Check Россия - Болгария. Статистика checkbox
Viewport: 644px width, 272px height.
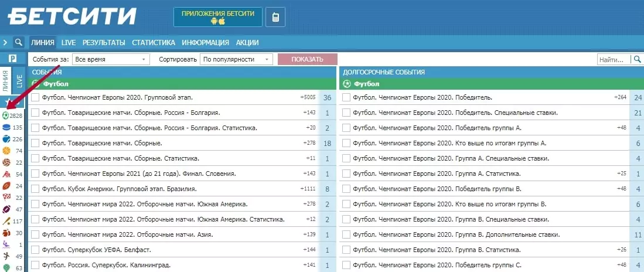[35, 128]
